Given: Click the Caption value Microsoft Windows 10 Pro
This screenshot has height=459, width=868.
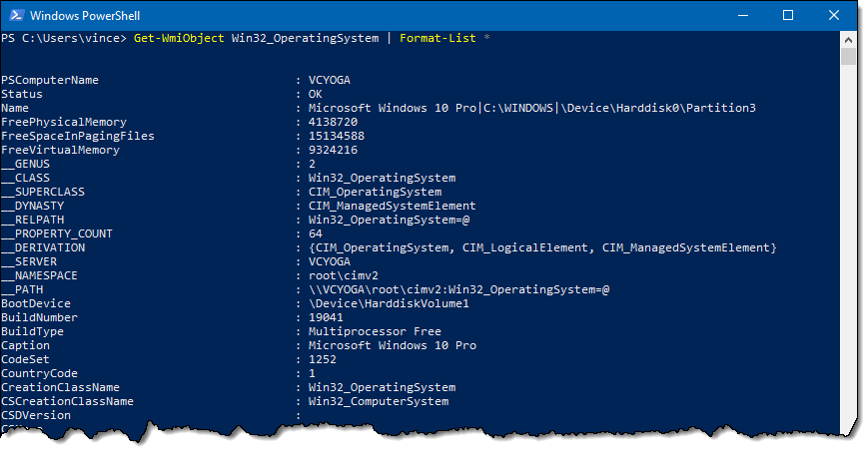Looking at the screenshot, I should 392,345.
